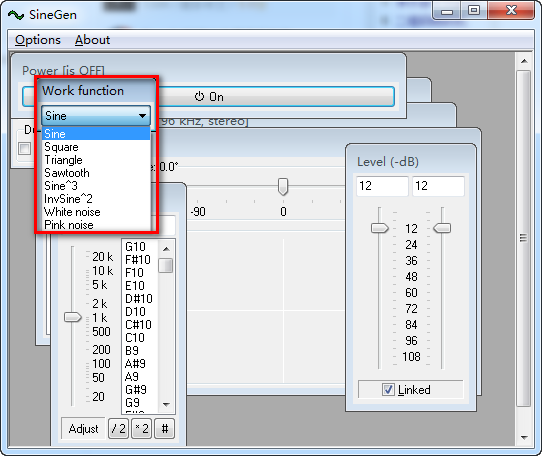Image resolution: width=542 pixels, height=456 pixels.
Task: Select note C#10 in the note list
Action: point(140,325)
